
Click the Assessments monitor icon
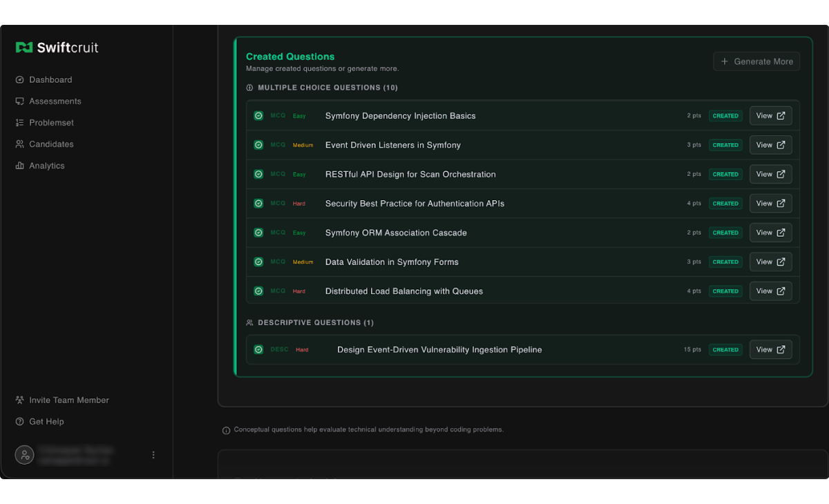(19, 101)
